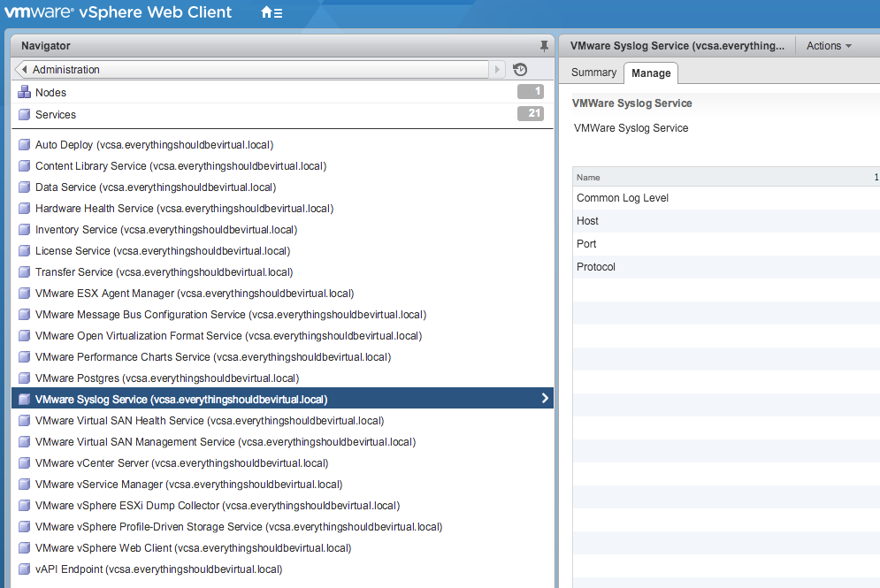
Task: Click the forward navigation arrow
Action: tap(499, 70)
